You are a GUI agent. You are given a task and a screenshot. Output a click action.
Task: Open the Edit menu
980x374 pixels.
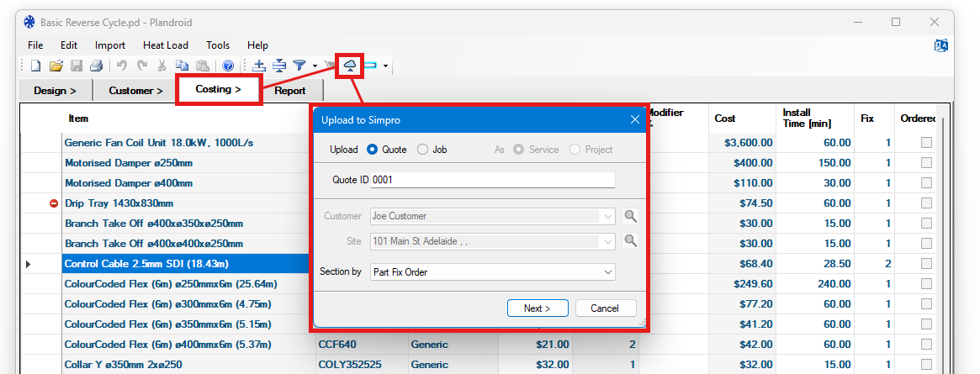69,45
